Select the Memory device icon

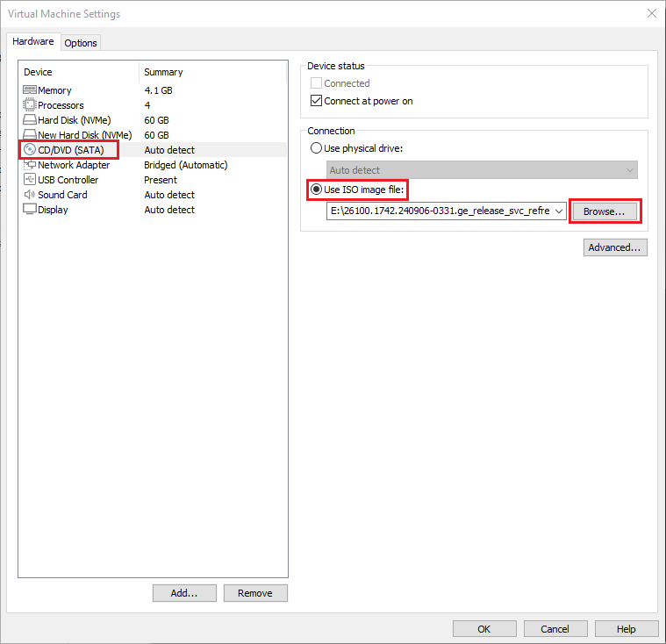(x=29, y=90)
